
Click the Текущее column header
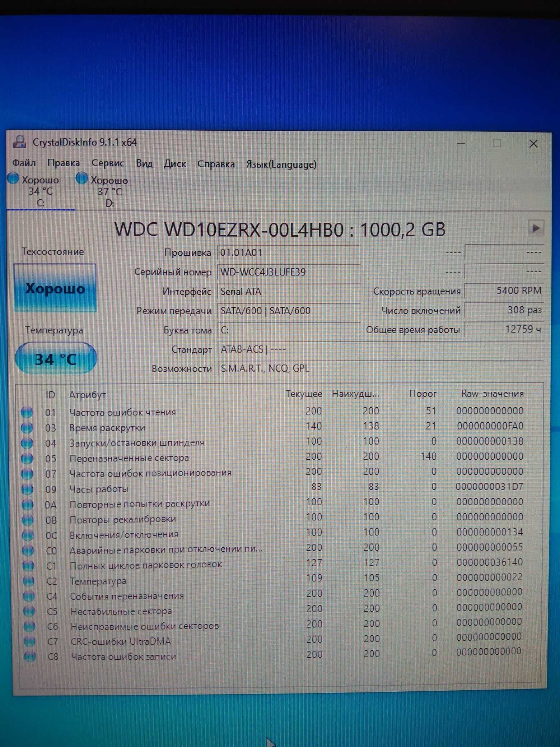304,394
